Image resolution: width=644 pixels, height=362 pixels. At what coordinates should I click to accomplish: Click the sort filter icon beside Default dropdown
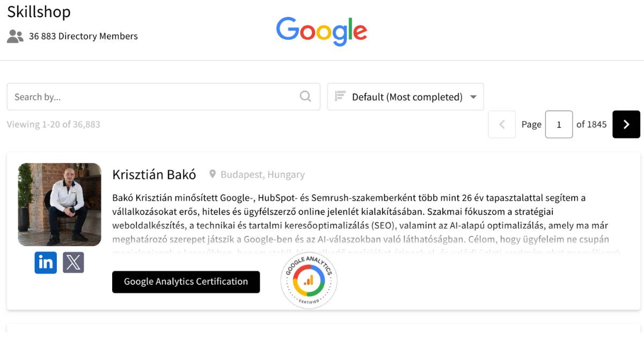(339, 97)
